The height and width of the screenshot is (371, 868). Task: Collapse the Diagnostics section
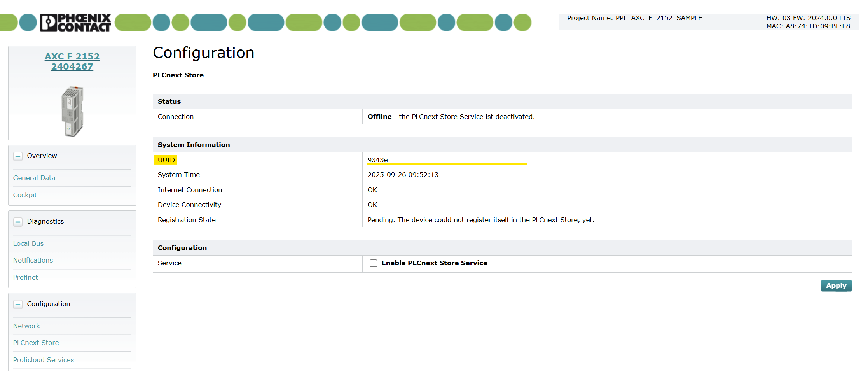(x=18, y=222)
